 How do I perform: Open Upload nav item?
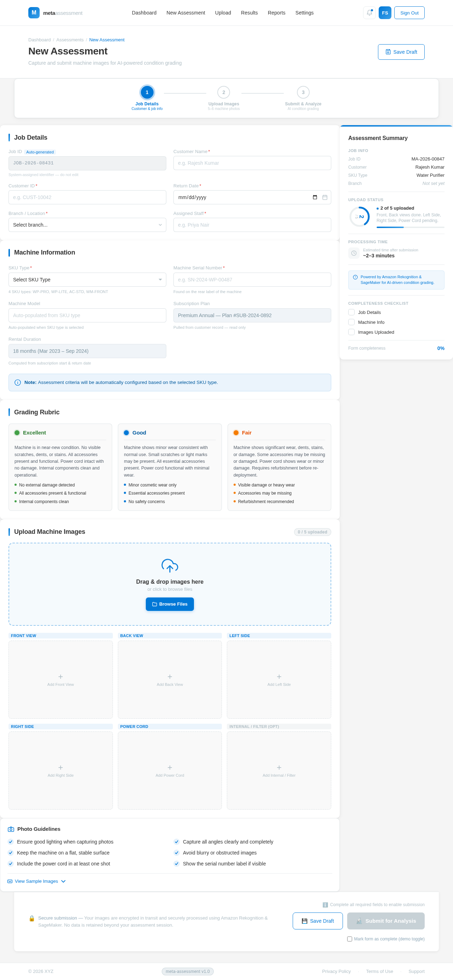tap(223, 13)
